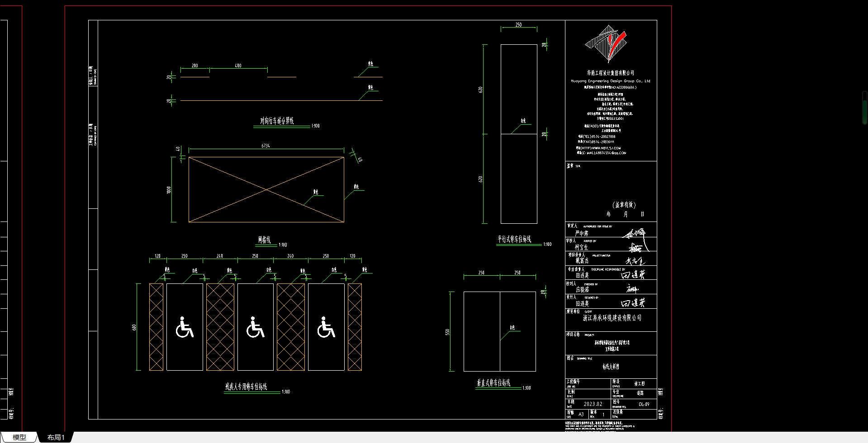Click the status value 施工图

point(640,383)
